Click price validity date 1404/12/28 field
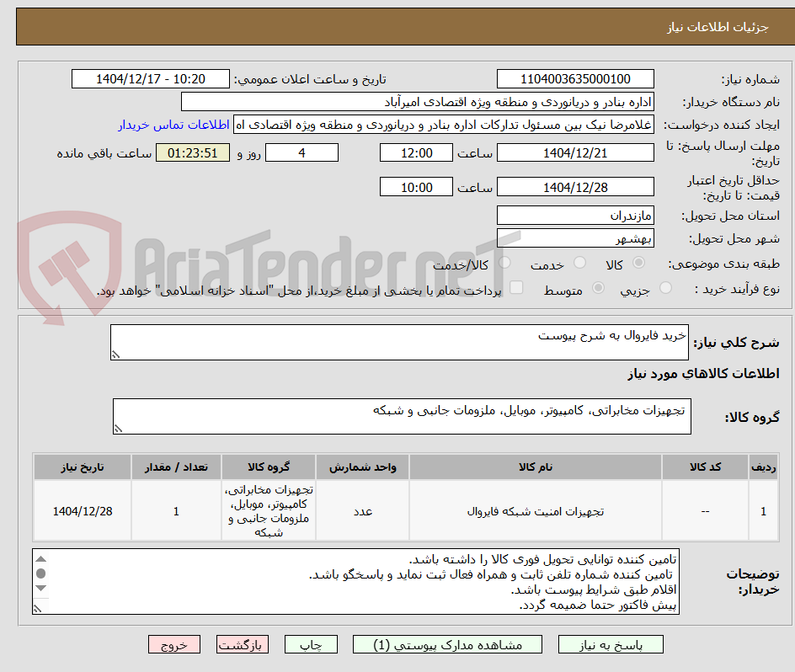795x672 pixels. [x=575, y=187]
